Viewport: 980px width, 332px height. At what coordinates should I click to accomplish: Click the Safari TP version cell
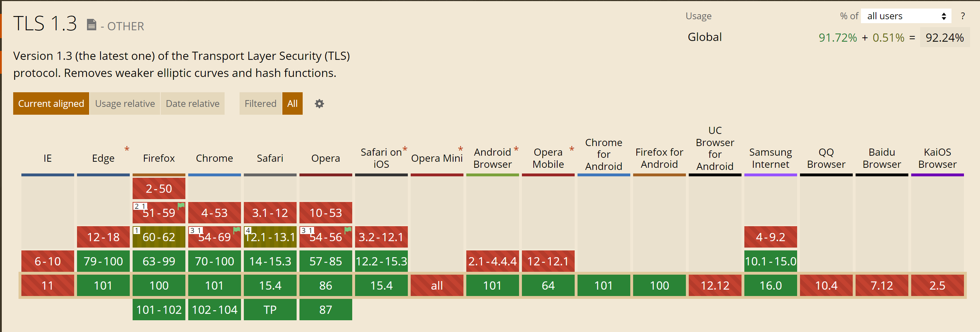[x=270, y=310]
